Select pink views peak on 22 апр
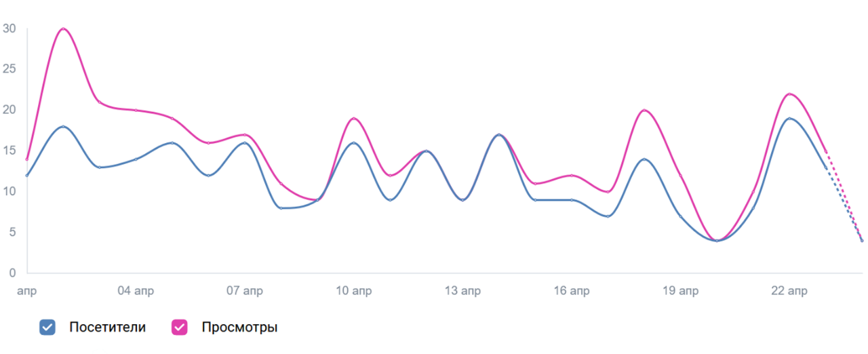Viewport: 868px width, 354px height. [x=790, y=94]
